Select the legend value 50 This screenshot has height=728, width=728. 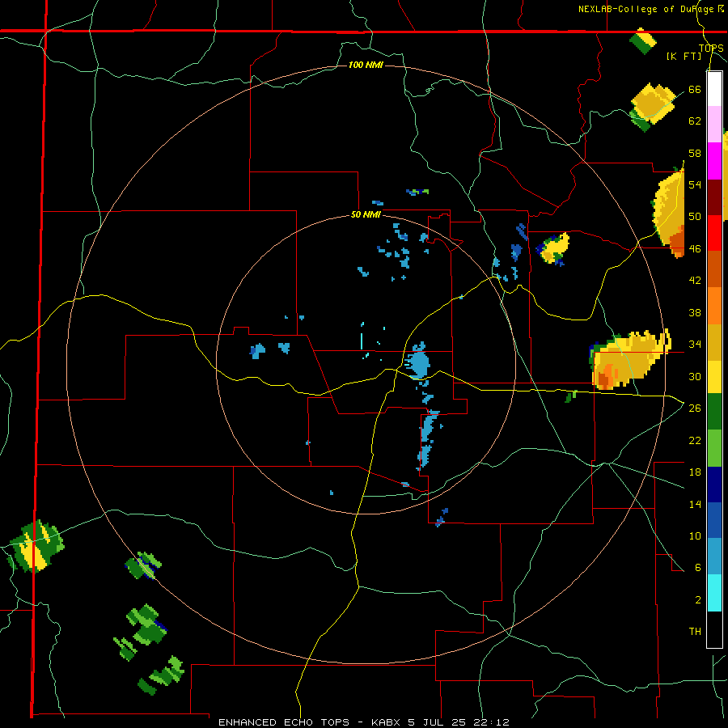[x=695, y=217]
